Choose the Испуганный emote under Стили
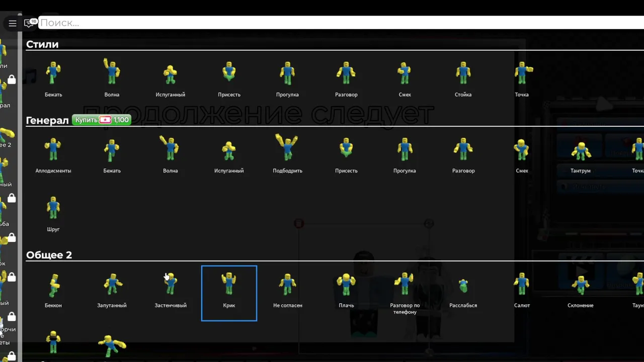Screen dimensions: 644x362 171,78
